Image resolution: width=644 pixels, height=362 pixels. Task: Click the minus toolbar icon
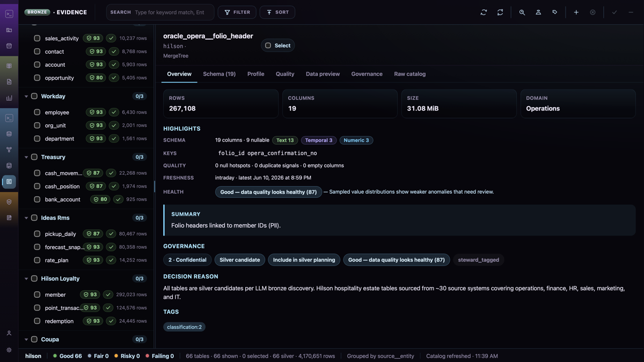[631, 12]
